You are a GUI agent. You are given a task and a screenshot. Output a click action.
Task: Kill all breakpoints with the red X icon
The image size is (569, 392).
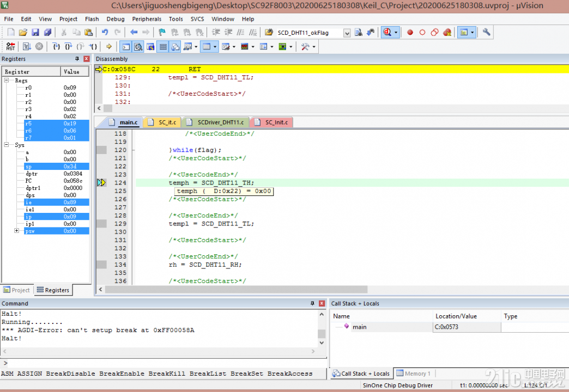447,33
